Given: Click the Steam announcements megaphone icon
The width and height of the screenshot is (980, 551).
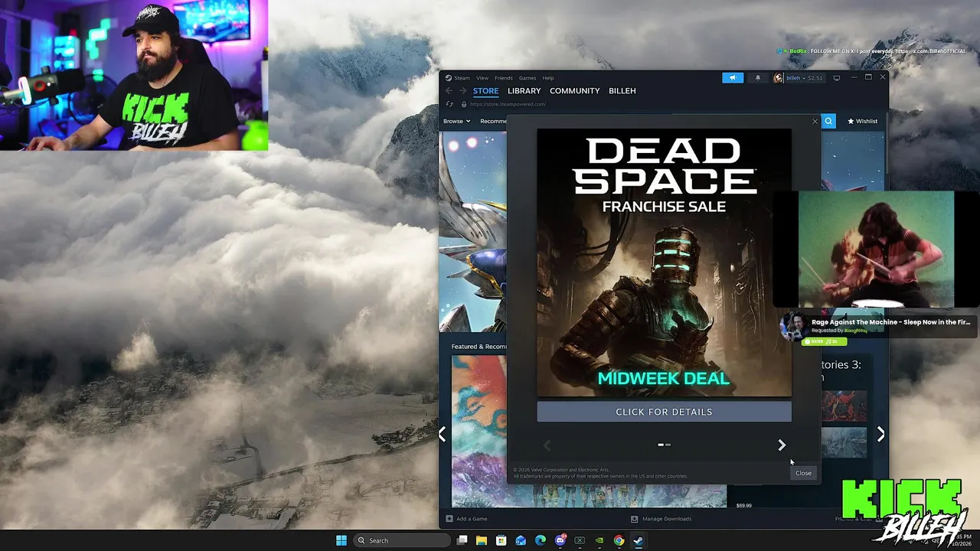Looking at the screenshot, I should pyautogui.click(x=733, y=77).
